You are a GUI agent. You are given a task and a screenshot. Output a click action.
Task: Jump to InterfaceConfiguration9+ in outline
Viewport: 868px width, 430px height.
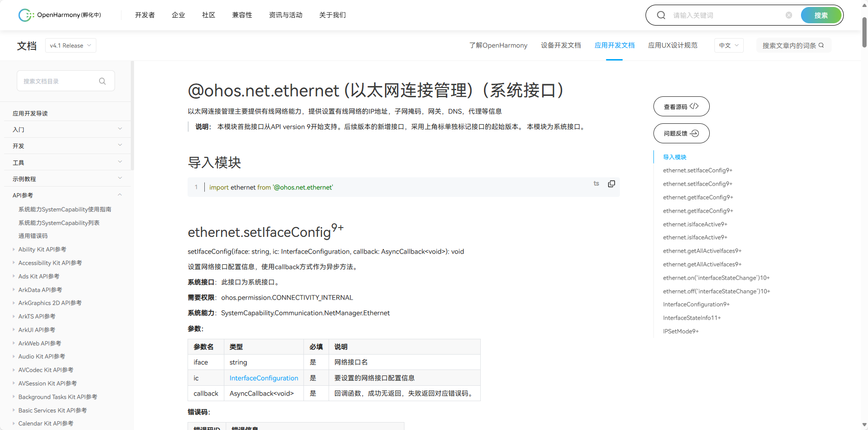point(696,304)
